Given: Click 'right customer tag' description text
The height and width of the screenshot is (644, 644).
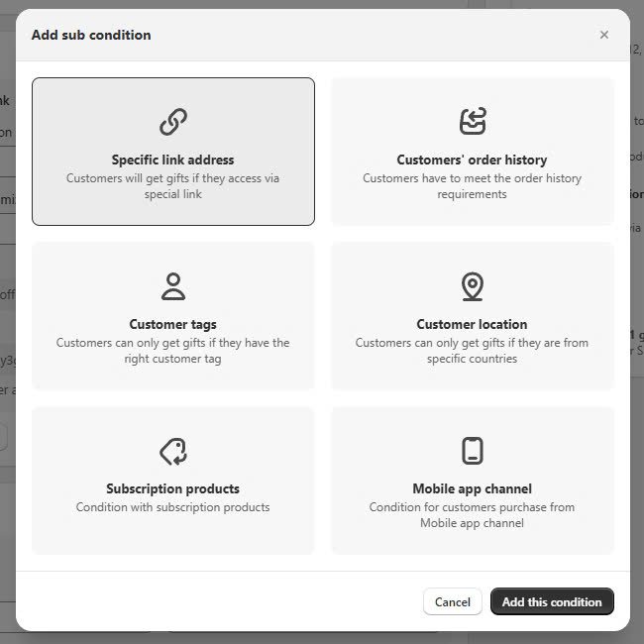Looking at the screenshot, I should [x=173, y=351].
